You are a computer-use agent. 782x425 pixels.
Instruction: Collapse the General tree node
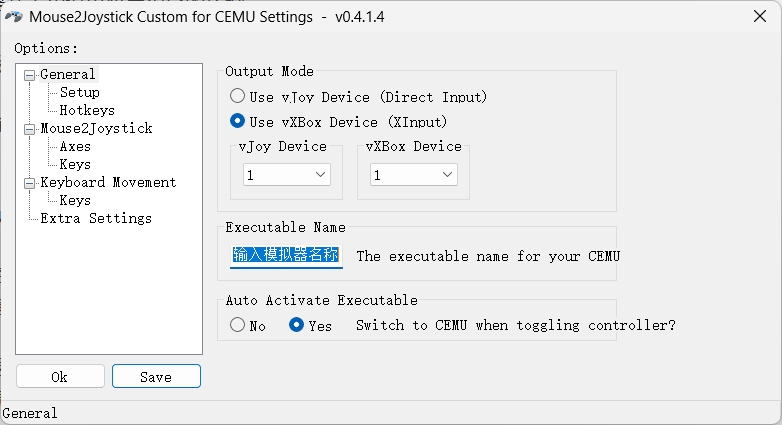click(x=30, y=75)
